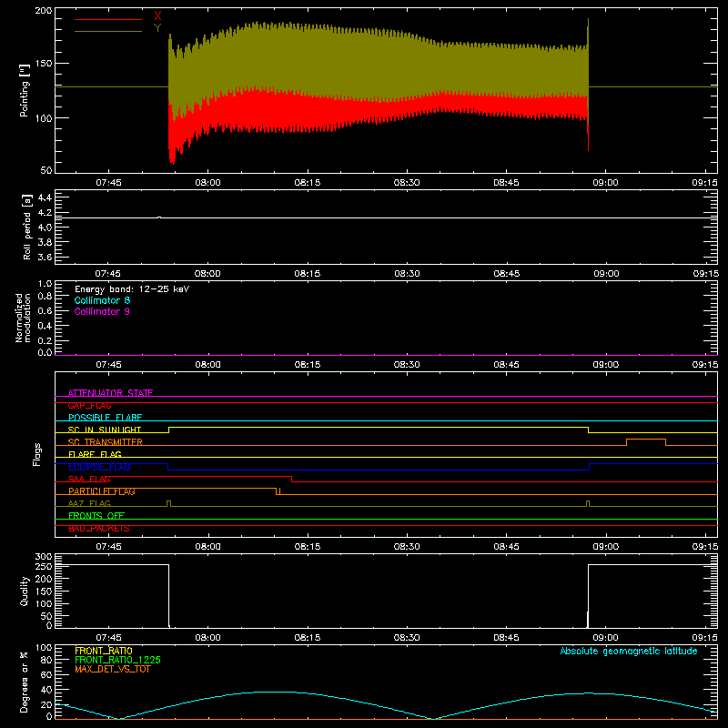Click the SAA_FLAG label
The width and height of the screenshot is (728, 728).
point(89,479)
